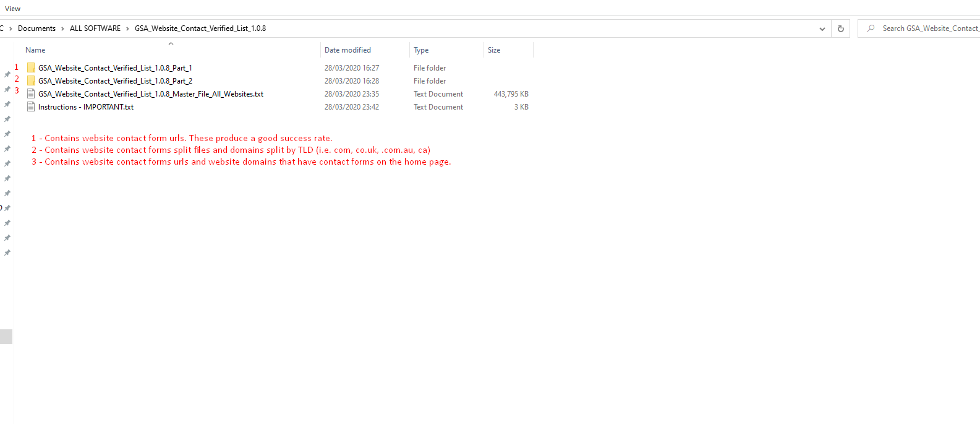Screen dimensions: 980x424
Task: Click date 28/03/2020 23:35 cell
Action: (352, 94)
